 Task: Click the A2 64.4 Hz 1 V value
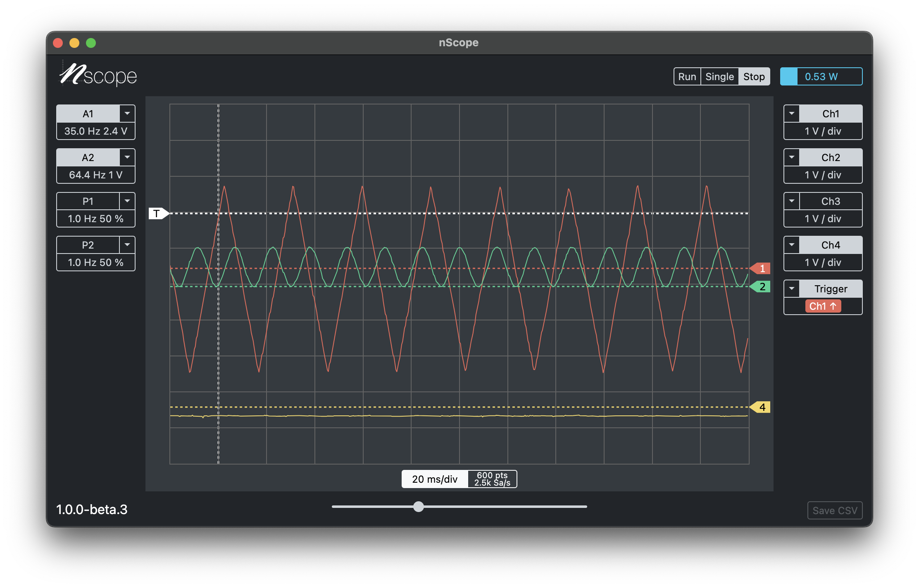tap(96, 175)
